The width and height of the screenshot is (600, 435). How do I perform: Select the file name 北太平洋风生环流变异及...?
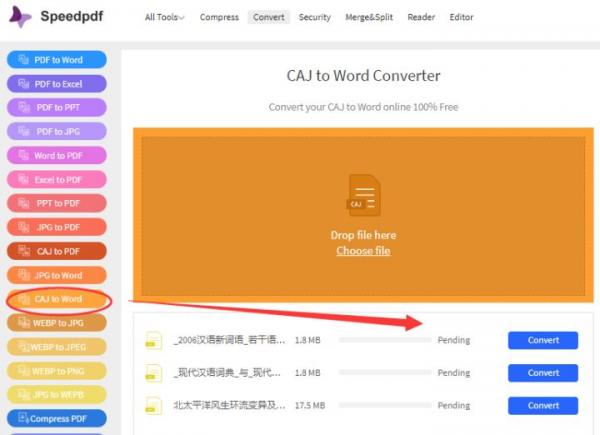coord(230,405)
